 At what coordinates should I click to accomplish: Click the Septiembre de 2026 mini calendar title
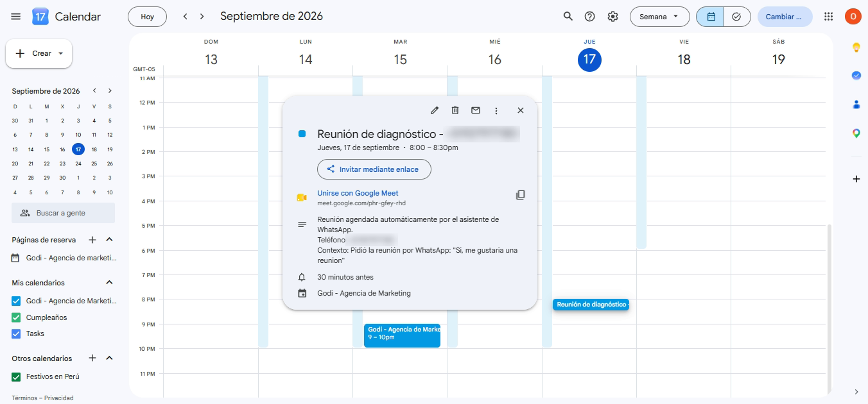46,91
